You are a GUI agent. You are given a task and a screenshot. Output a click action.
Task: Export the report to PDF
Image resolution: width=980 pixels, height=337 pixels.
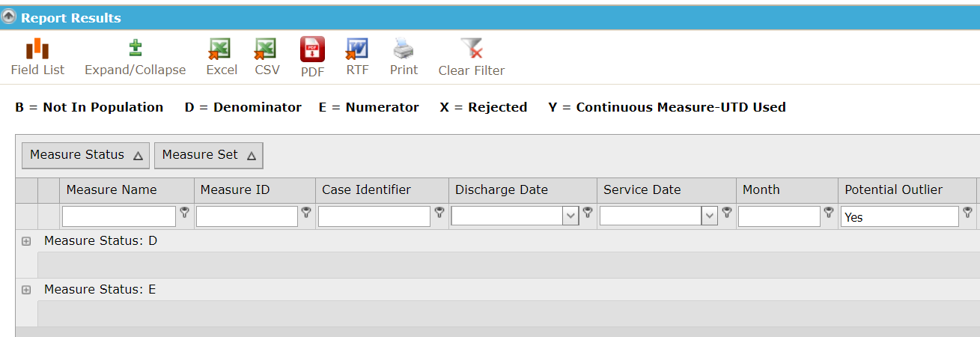click(312, 58)
